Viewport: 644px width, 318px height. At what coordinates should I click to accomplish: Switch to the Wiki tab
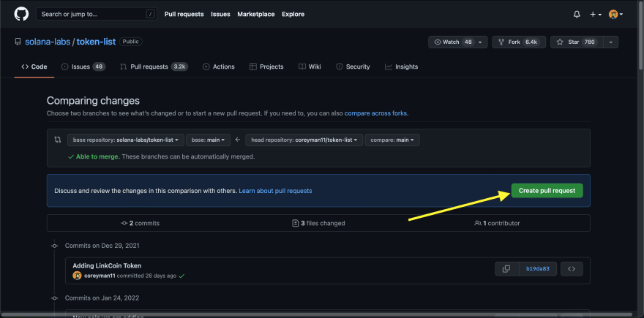tap(310, 67)
